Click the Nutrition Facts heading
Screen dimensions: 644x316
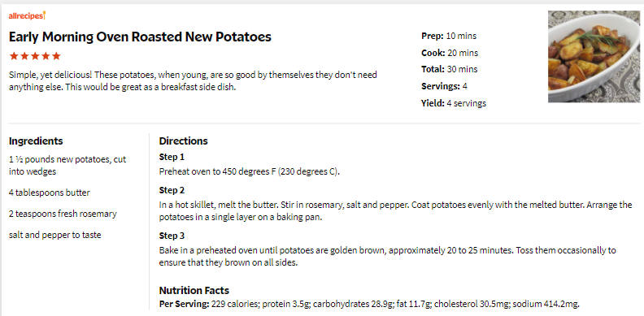click(194, 291)
